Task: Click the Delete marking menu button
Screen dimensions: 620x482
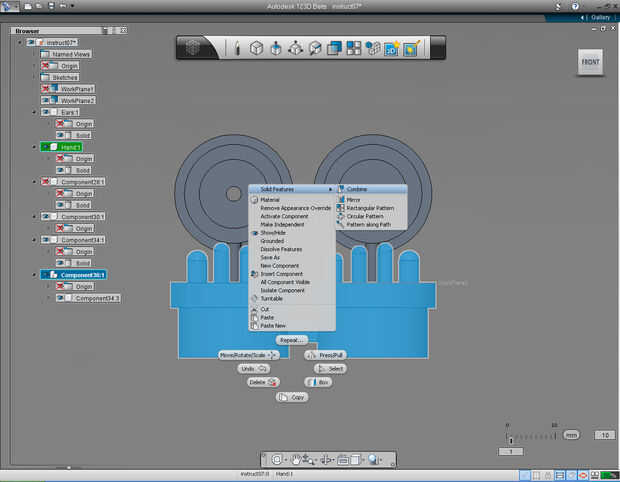Action: tap(263, 382)
